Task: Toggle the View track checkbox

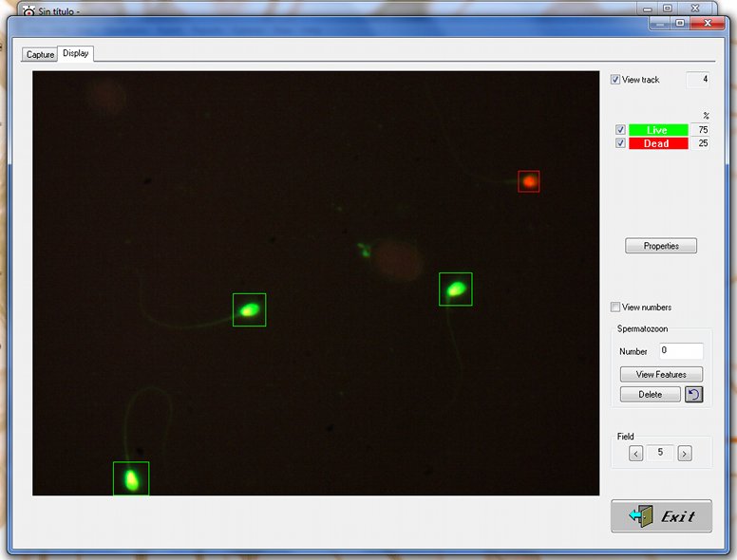Action: click(x=614, y=80)
